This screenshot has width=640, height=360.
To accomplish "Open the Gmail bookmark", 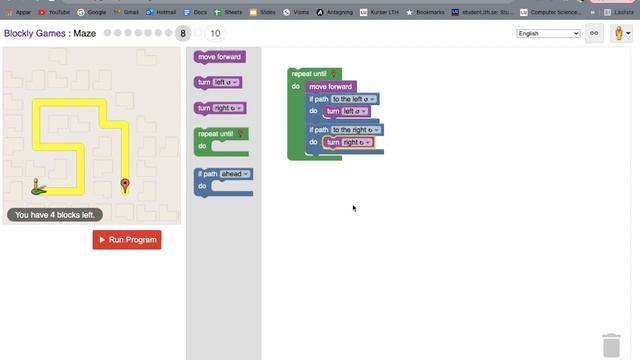I will [x=126, y=12].
